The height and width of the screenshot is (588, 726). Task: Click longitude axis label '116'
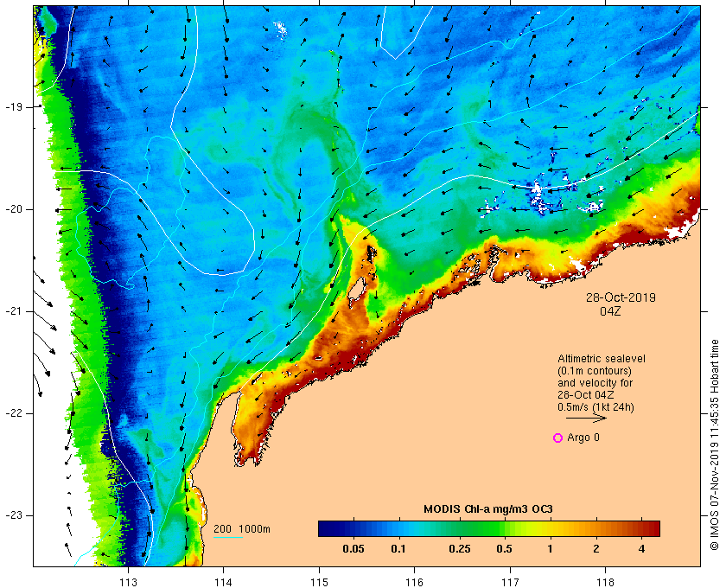pos(414,582)
